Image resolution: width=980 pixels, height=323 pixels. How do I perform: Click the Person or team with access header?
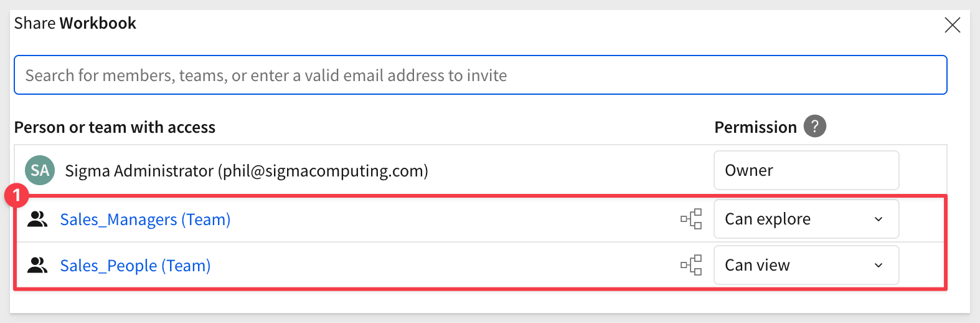coord(115,127)
